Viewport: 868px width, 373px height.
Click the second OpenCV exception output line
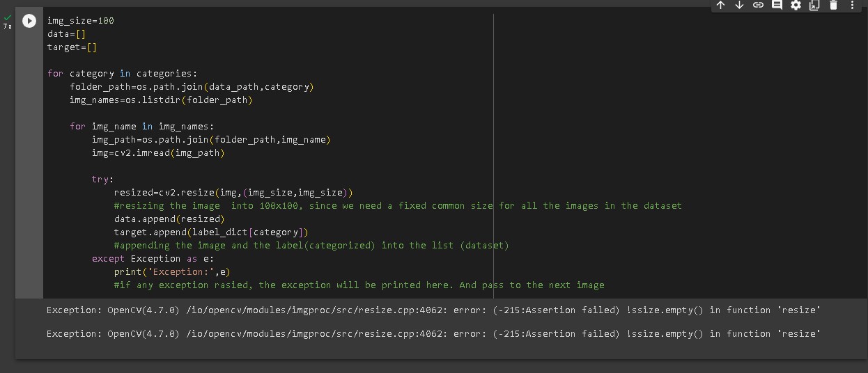click(433, 334)
